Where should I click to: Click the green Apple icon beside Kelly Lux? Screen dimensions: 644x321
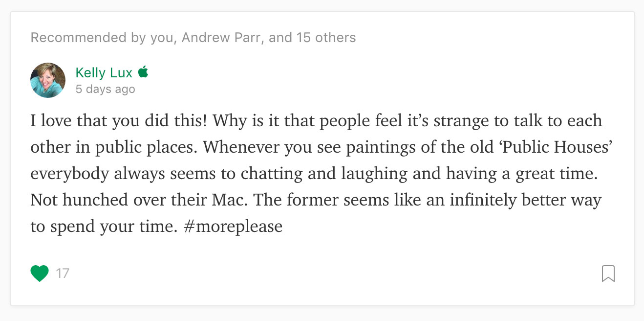tap(143, 72)
